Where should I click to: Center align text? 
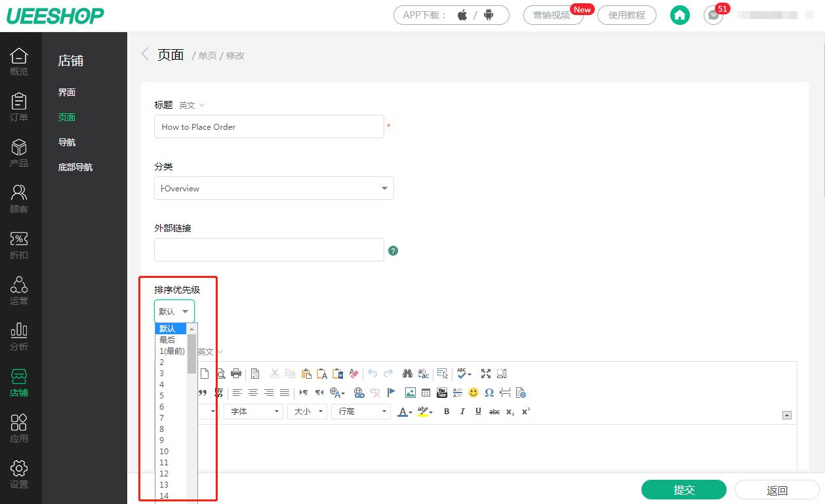253,393
